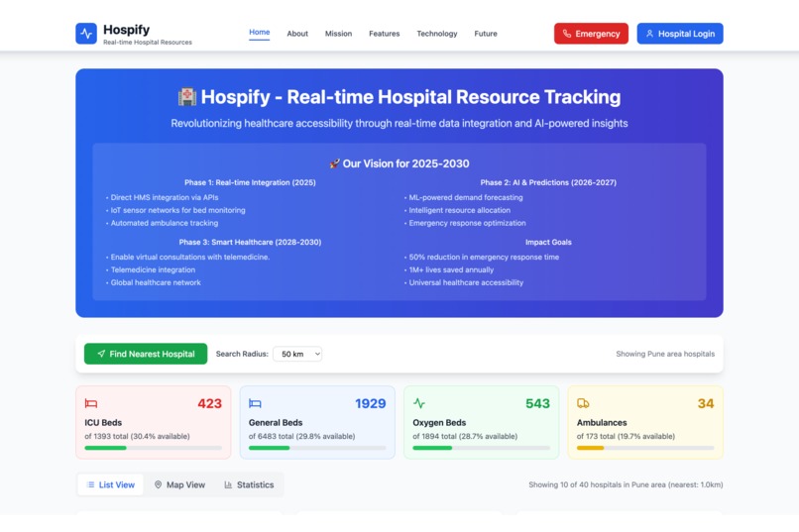Click the ICU Beds card title
The width and height of the screenshot is (799, 532).
pos(103,423)
